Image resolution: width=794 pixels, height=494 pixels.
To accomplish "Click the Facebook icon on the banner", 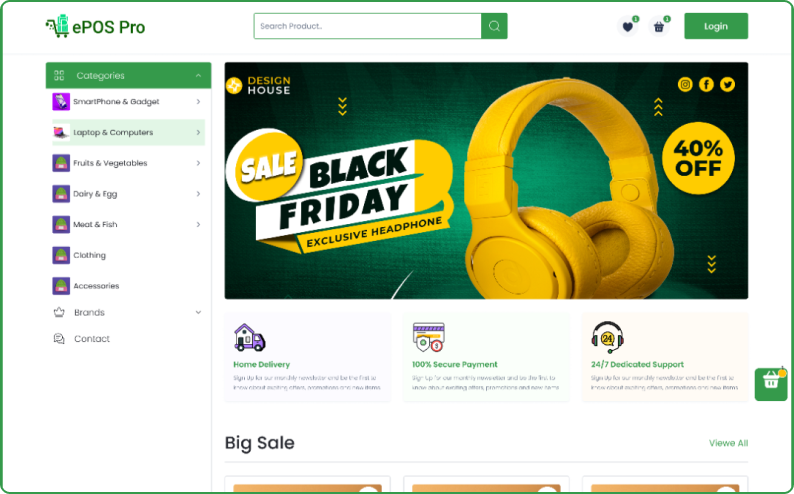I will pos(706,85).
